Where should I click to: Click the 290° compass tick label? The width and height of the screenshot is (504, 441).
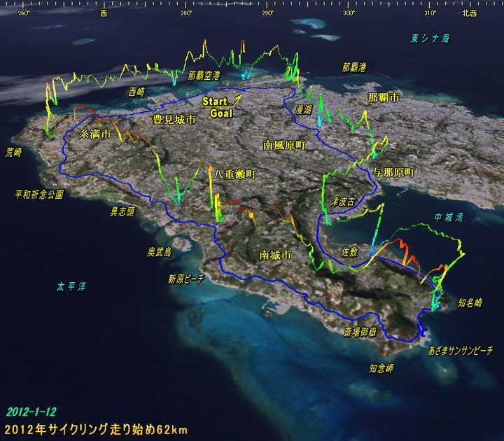(x=267, y=13)
